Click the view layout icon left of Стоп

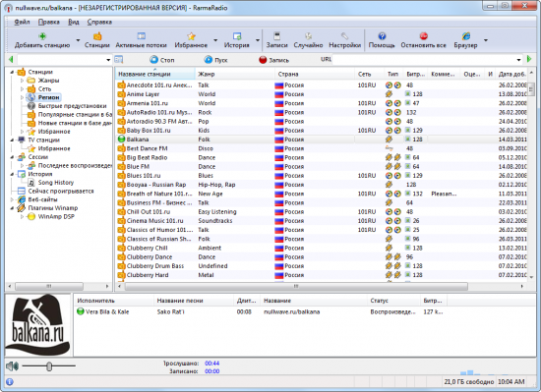[119, 60]
